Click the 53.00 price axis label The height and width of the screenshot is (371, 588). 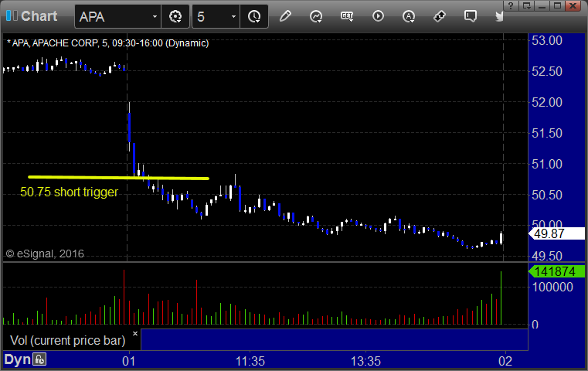coord(547,40)
